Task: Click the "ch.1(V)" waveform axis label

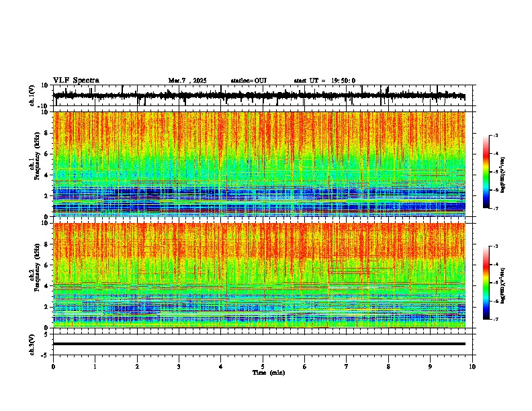Action: click(x=32, y=95)
